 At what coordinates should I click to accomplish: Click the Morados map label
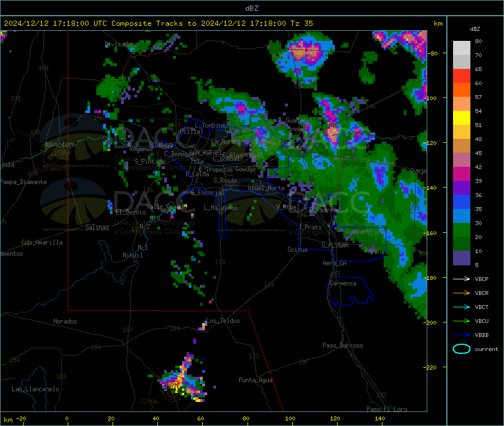65,321
